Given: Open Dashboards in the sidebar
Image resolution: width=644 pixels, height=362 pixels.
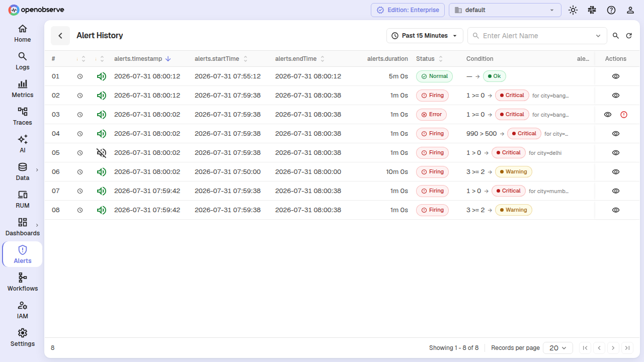Looking at the screenshot, I should click(23, 227).
